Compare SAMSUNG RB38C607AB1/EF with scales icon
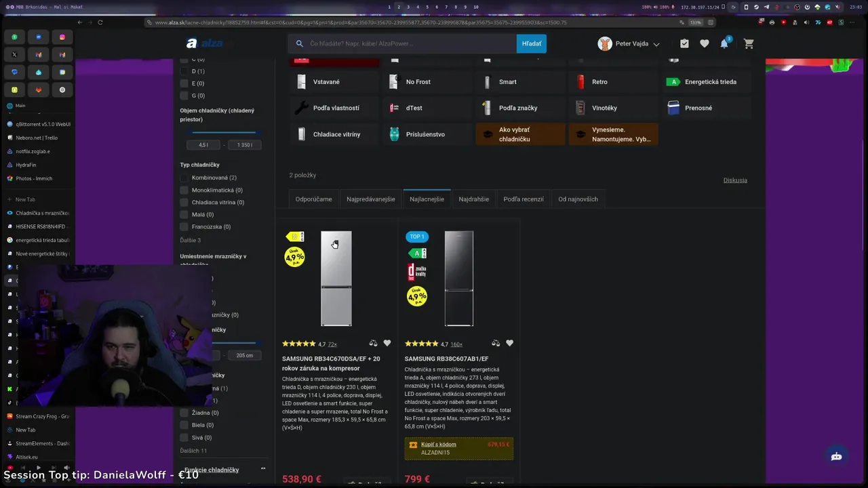Screen dimensions: 868x488 [496, 344]
